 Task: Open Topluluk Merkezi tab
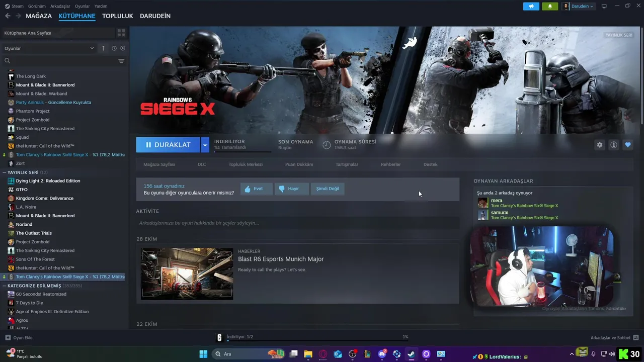tap(246, 164)
